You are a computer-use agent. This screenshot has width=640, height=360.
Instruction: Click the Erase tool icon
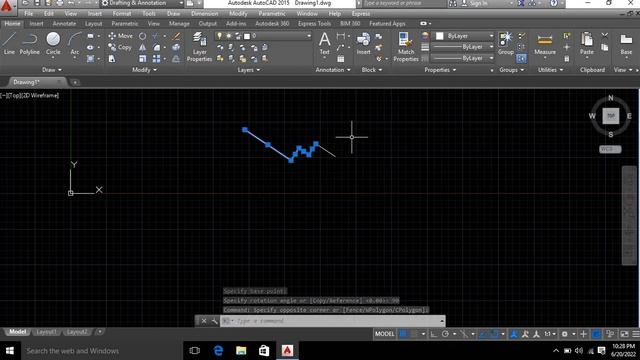(x=176, y=36)
